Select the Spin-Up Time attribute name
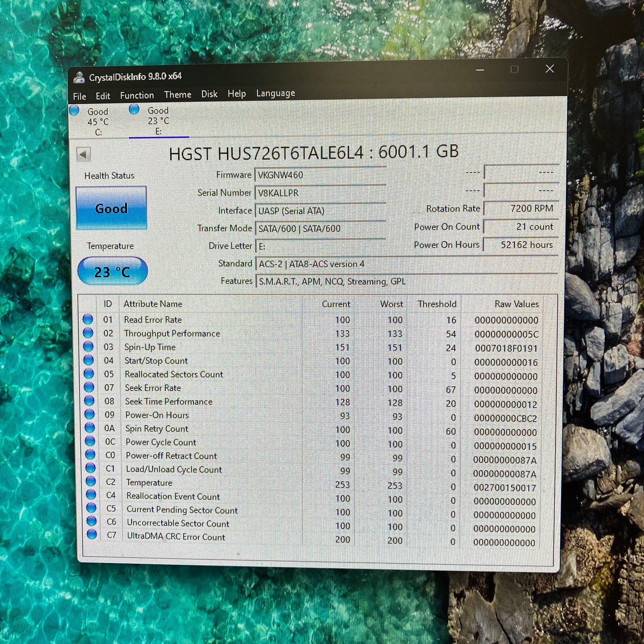Screen dimensions: 644x644 pyautogui.click(x=150, y=347)
